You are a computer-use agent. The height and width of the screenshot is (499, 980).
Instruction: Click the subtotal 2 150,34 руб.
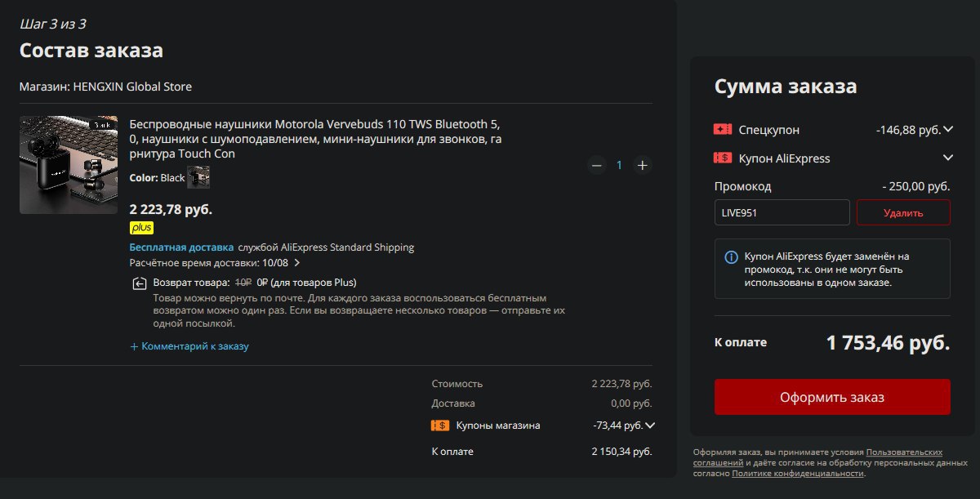point(621,452)
